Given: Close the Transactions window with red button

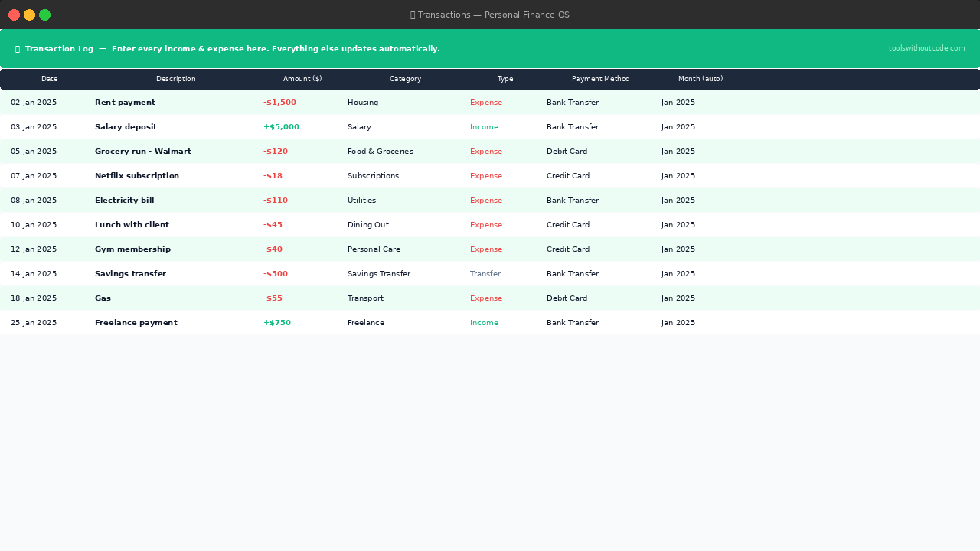Looking at the screenshot, I should point(14,15).
